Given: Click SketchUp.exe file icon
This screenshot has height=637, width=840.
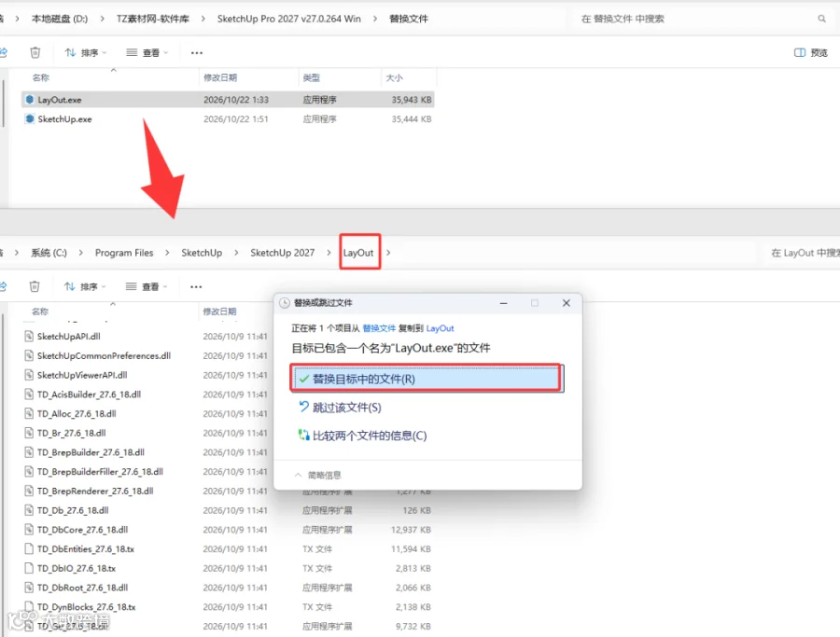Looking at the screenshot, I should (x=30, y=118).
